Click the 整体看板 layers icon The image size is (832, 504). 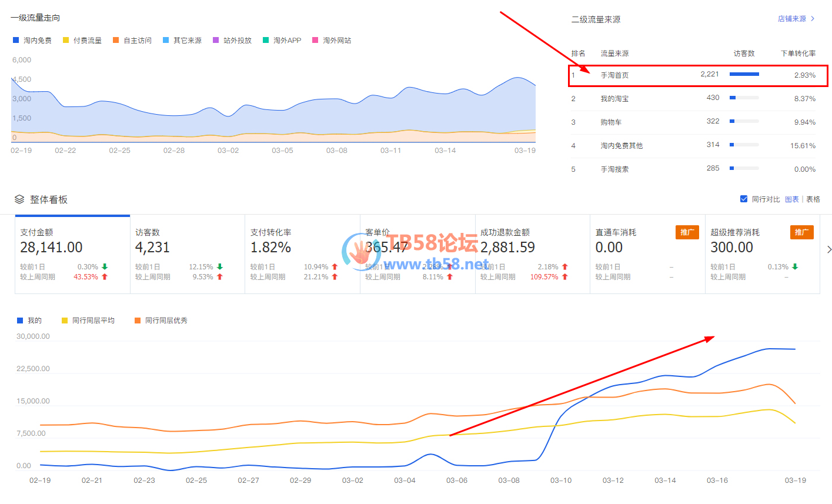click(19, 199)
